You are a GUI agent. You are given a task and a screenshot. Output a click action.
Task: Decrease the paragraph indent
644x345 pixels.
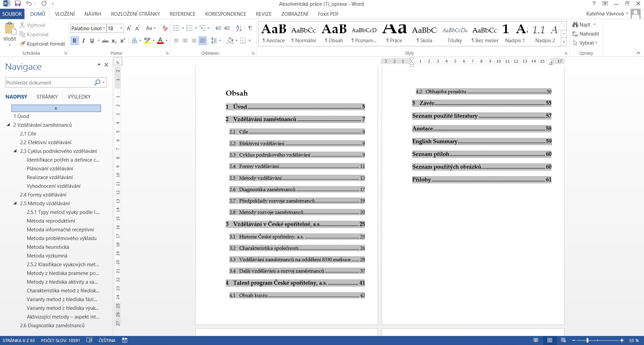point(218,28)
